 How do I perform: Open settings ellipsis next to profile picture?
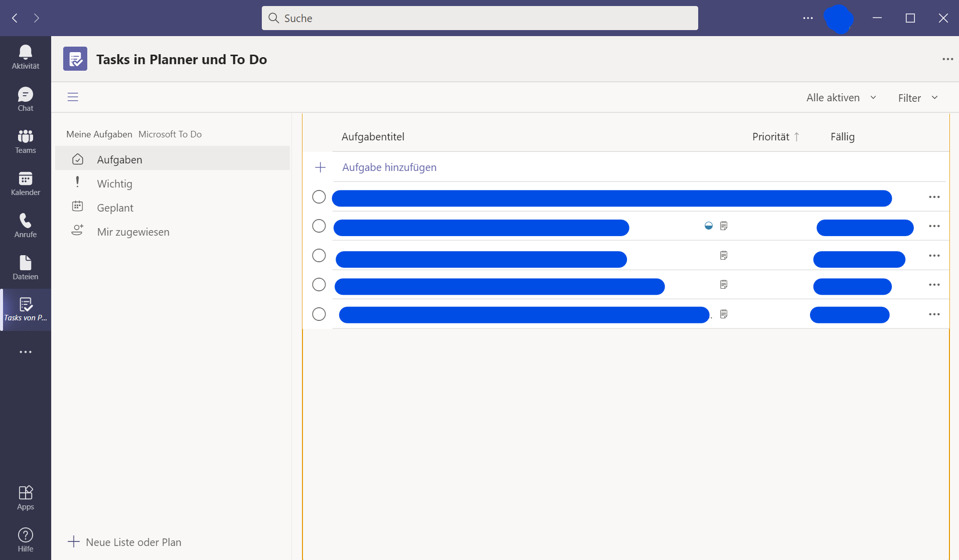pos(808,18)
